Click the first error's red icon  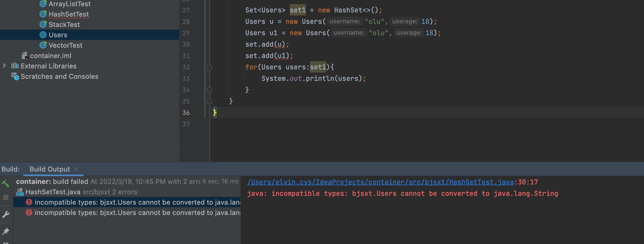click(29, 202)
